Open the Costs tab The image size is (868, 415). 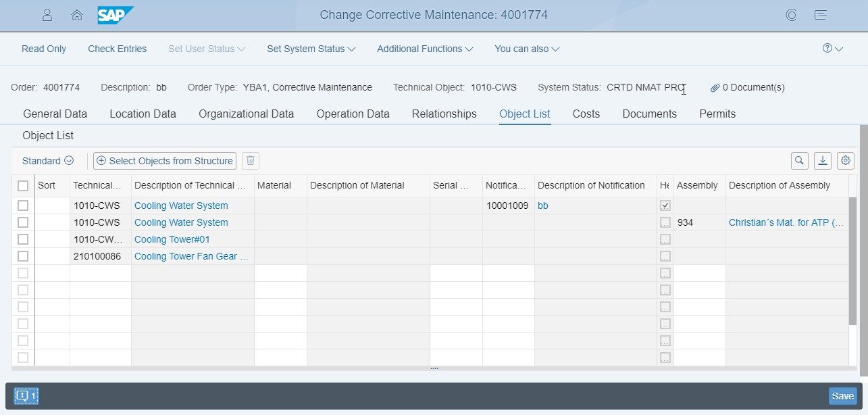586,114
